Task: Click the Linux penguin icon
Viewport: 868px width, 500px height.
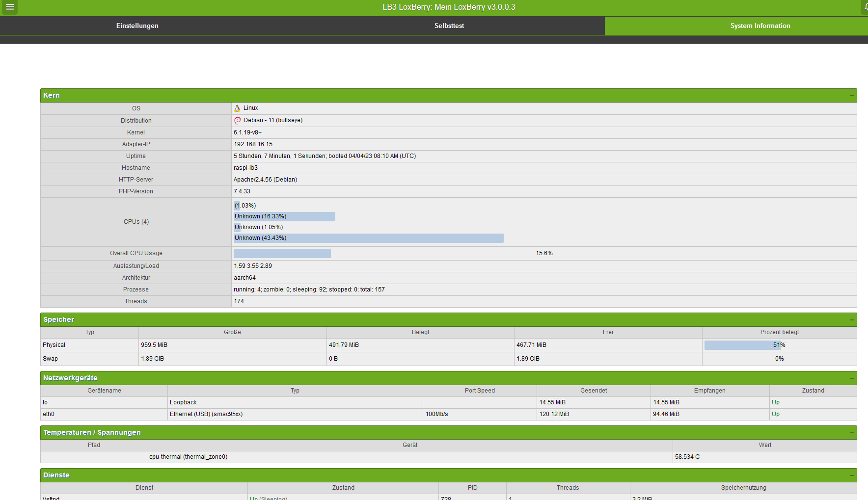Action: (x=237, y=108)
